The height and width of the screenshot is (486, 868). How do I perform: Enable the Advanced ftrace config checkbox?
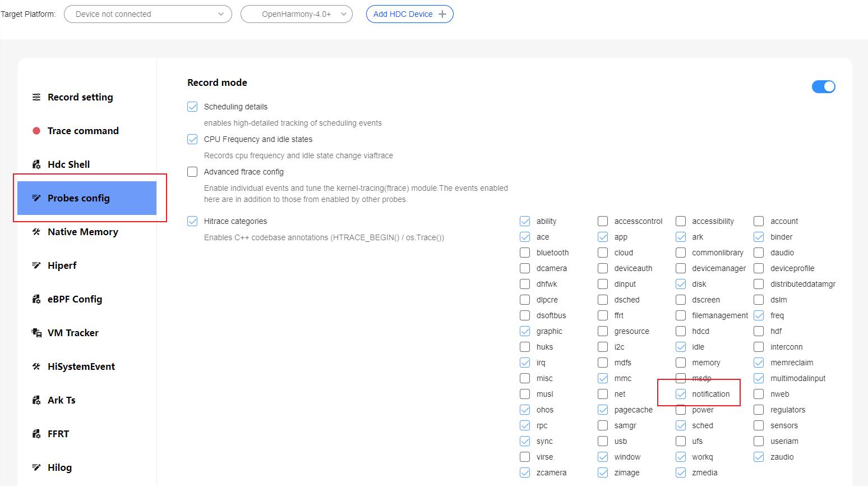192,172
